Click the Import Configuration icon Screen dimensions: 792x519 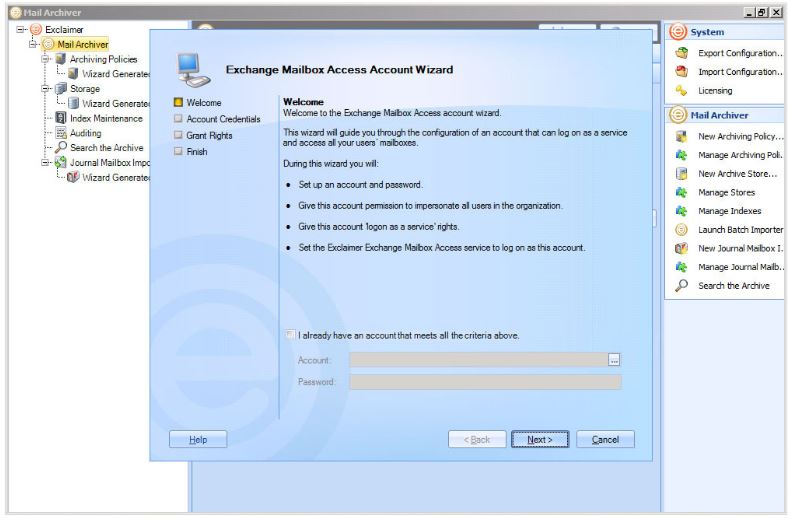tap(682, 72)
